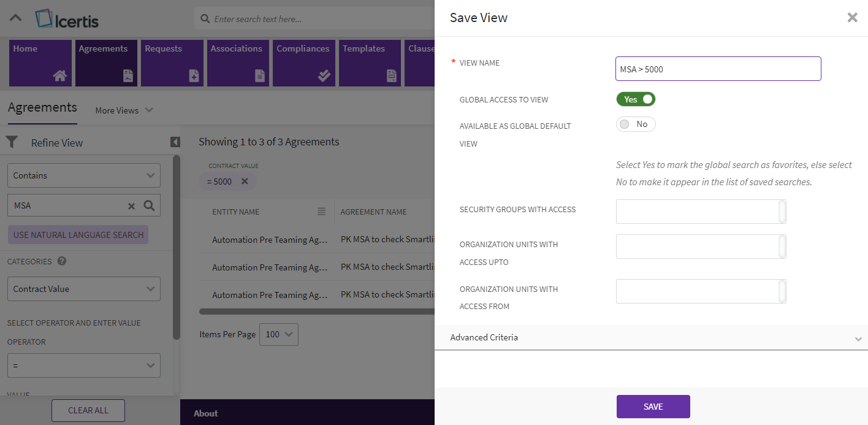Open the Contains search type dropdown

point(84,175)
